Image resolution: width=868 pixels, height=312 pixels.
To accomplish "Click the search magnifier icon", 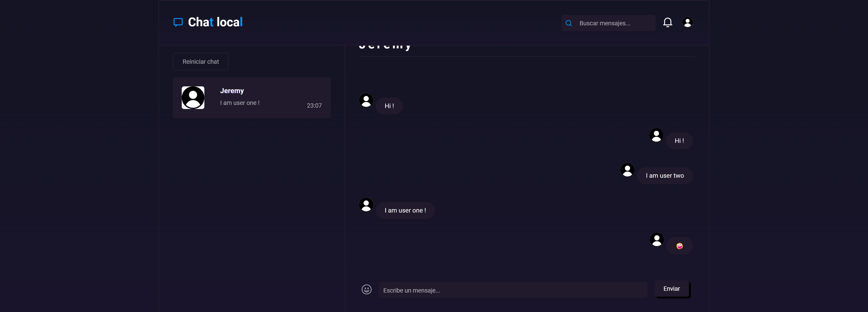I will 569,23.
